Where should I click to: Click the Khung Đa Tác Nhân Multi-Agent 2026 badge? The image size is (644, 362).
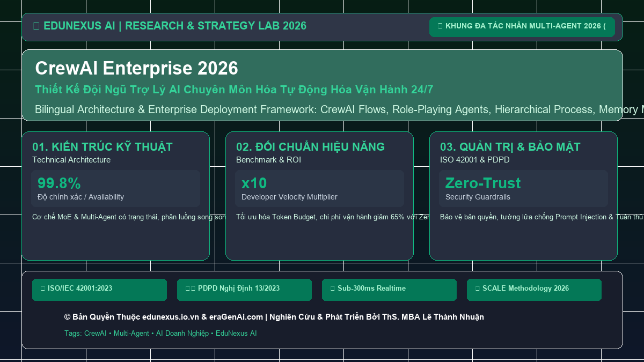tap(522, 27)
